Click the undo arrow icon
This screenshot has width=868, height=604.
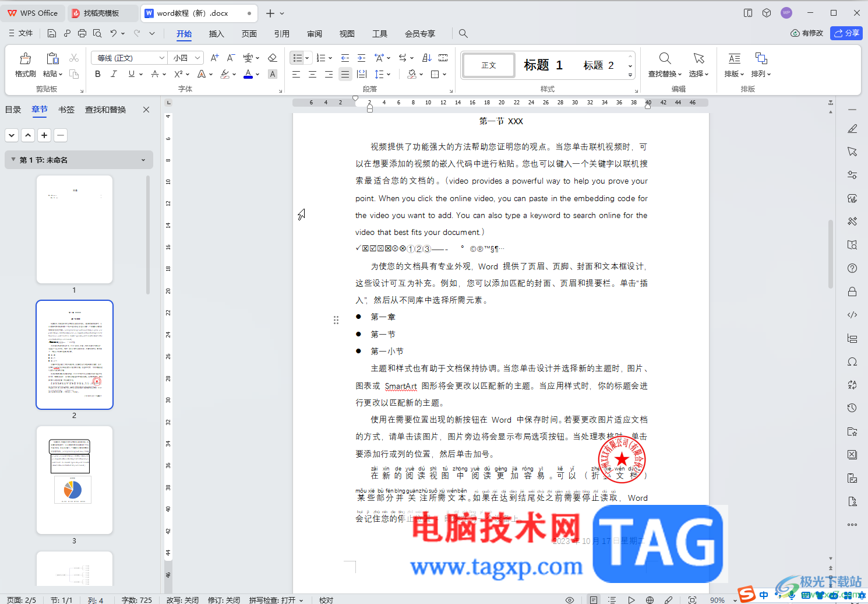[x=114, y=33]
